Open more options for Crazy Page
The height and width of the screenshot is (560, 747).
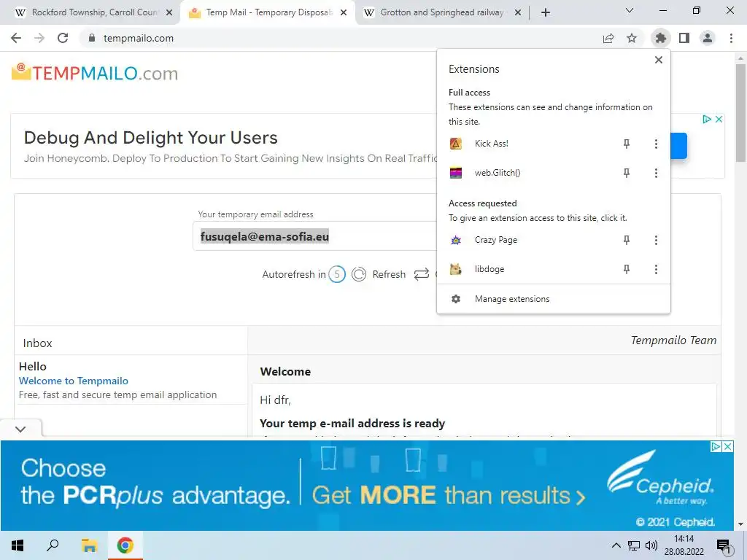pos(656,240)
